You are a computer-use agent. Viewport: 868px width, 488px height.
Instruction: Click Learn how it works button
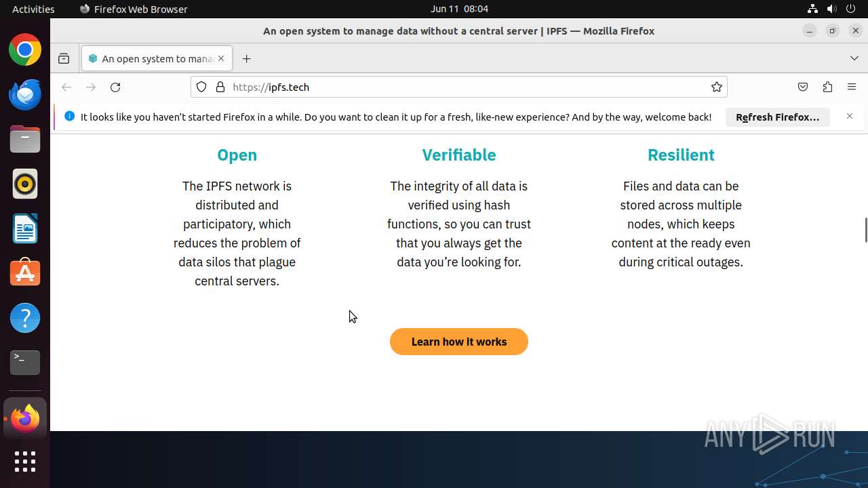pos(459,342)
